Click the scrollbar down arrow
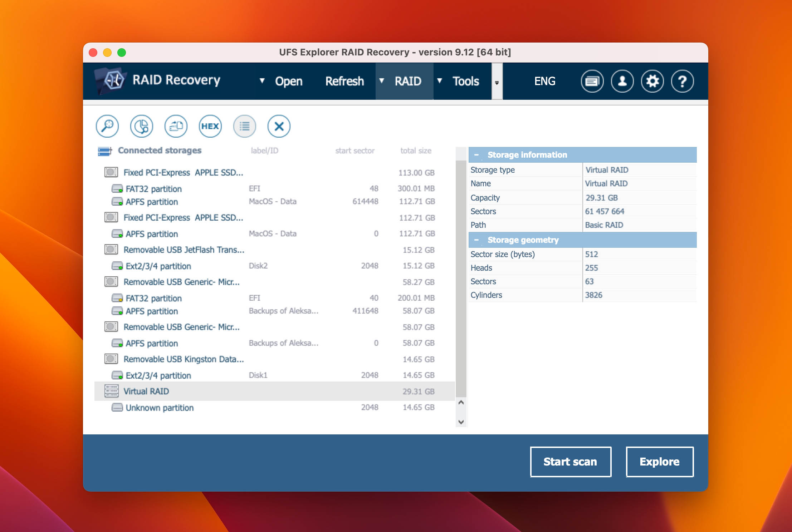The image size is (792, 532). [x=461, y=422]
